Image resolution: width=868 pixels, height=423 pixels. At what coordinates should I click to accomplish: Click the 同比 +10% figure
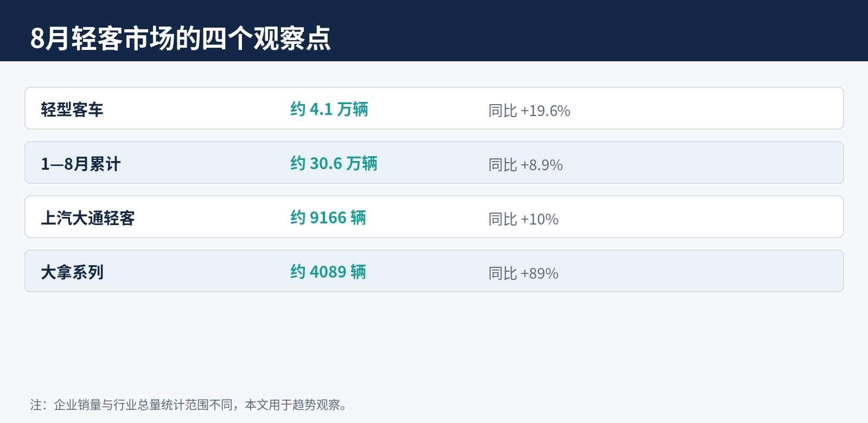[523, 219]
